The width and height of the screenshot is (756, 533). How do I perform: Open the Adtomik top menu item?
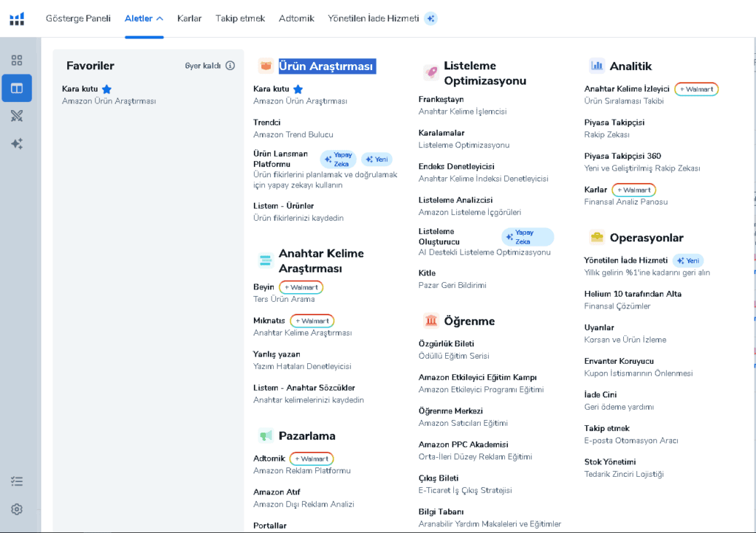tap(297, 18)
